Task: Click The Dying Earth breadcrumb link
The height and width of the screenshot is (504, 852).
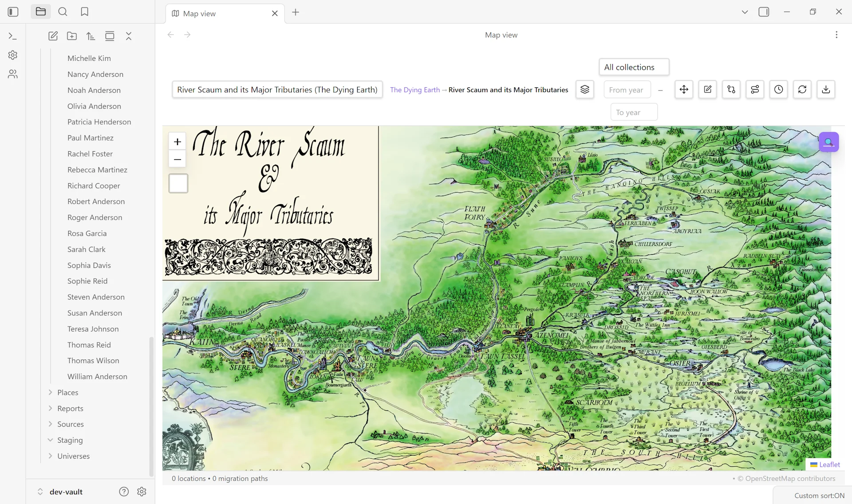Action: pyautogui.click(x=415, y=90)
